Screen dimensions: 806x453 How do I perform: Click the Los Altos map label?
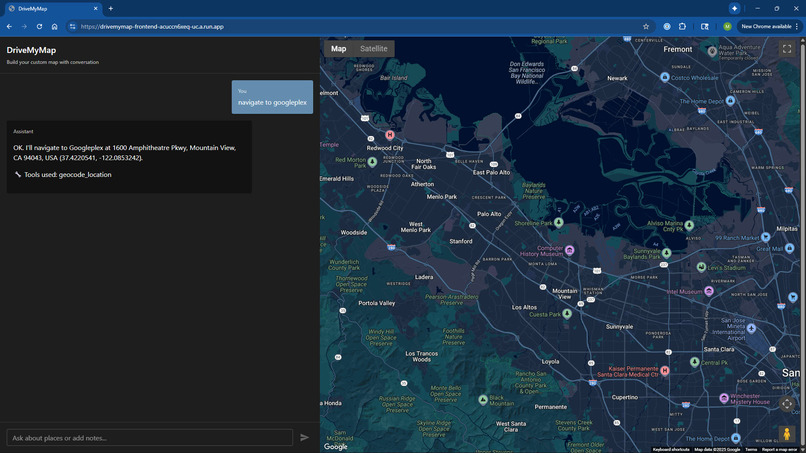(524, 307)
